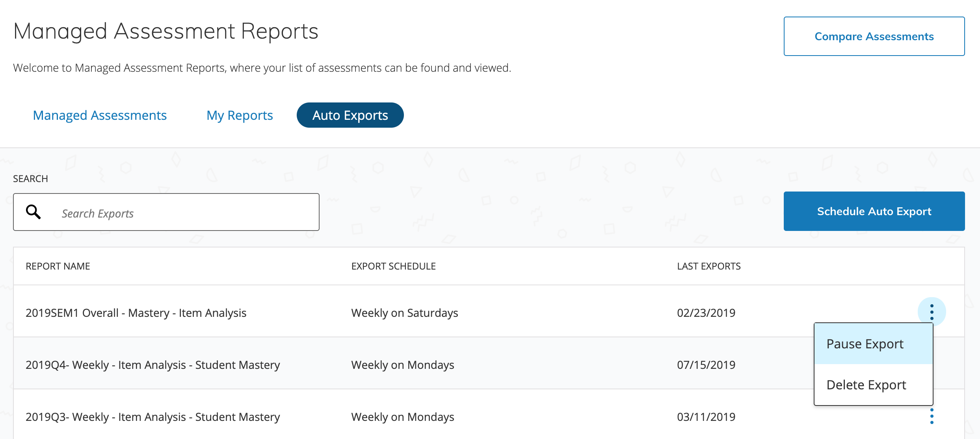Click the REPORT NAME column header
The image size is (980, 439).
pos(58,266)
